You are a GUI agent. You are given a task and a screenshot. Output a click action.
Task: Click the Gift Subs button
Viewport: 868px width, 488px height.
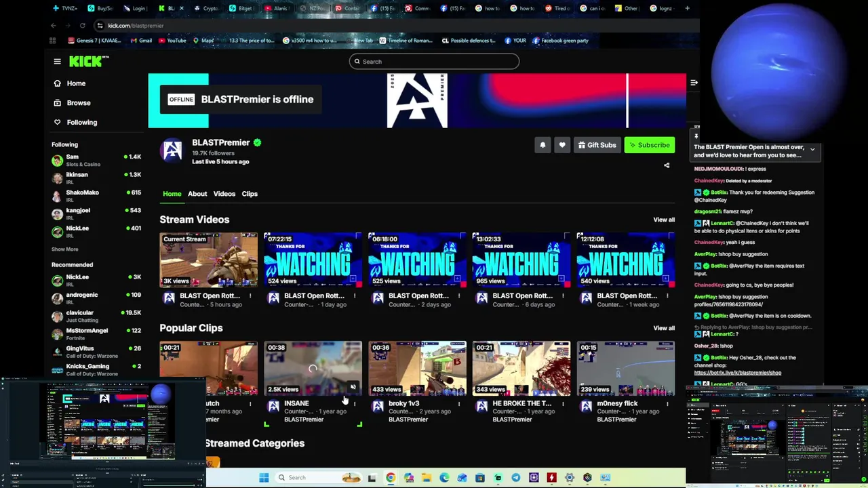point(597,145)
